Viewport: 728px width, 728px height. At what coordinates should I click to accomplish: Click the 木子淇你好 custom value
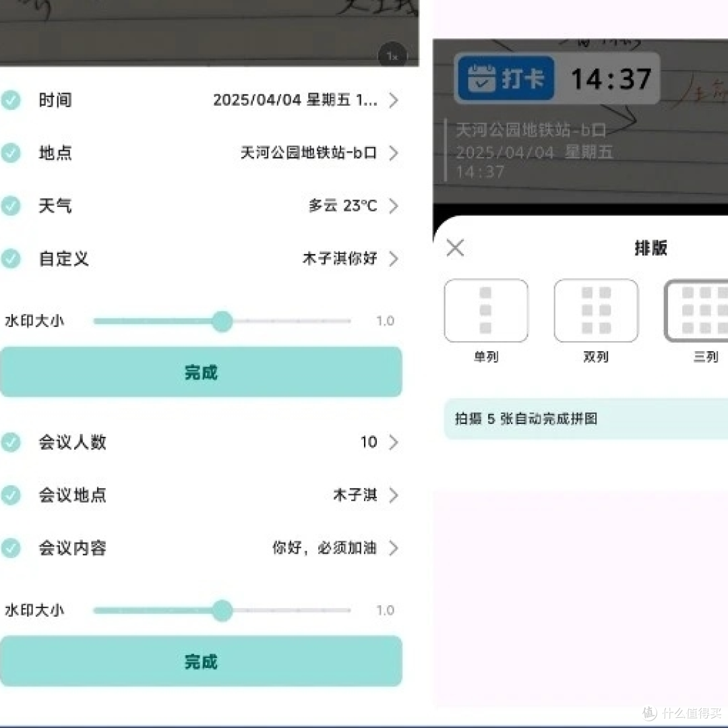pos(340,259)
